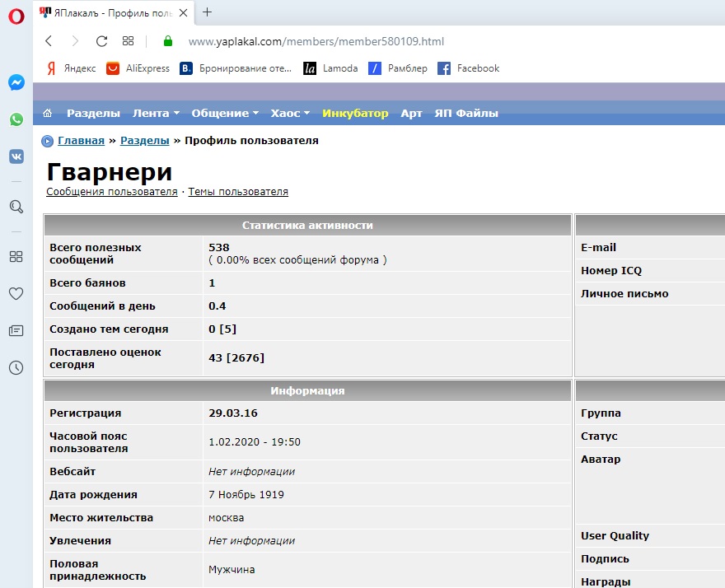Open the sidebar search icon
This screenshot has height=588, width=725.
16,207
